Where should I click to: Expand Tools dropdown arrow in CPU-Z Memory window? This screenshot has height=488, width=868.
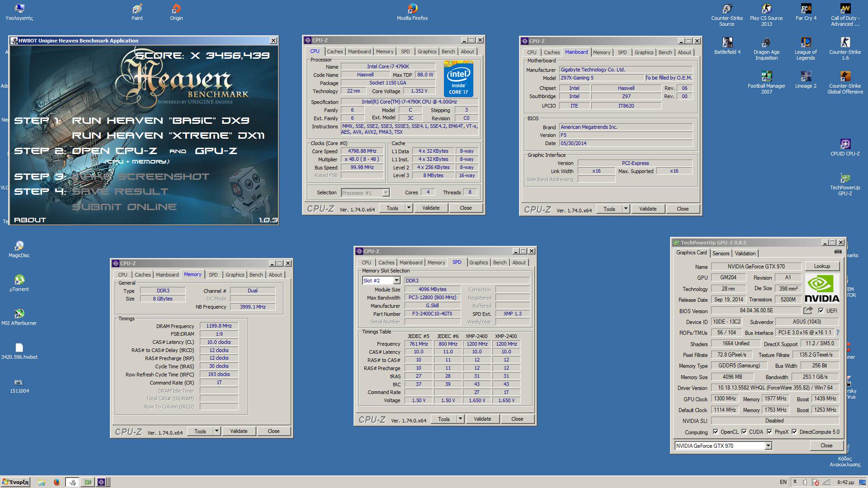[217, 431]
